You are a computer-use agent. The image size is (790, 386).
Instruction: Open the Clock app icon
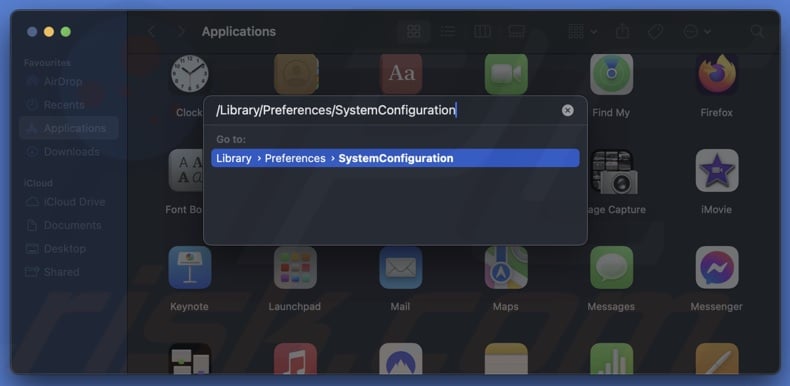189,74
